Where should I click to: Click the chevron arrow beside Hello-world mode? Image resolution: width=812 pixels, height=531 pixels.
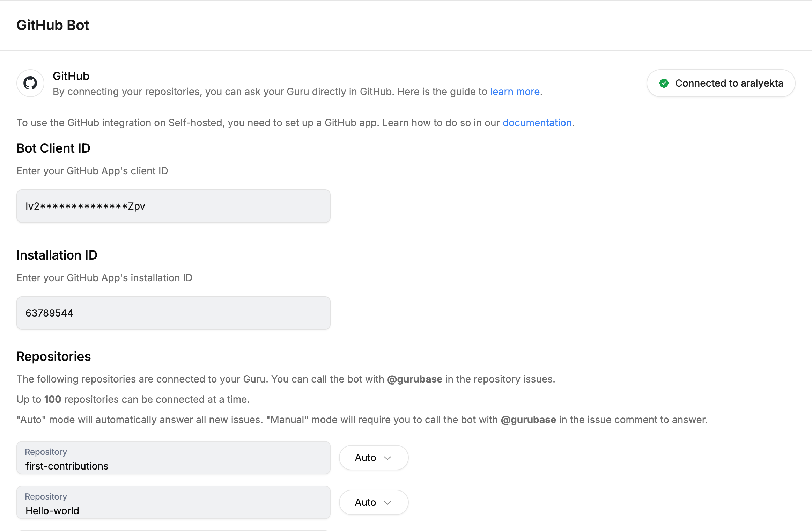click(387, 503)
